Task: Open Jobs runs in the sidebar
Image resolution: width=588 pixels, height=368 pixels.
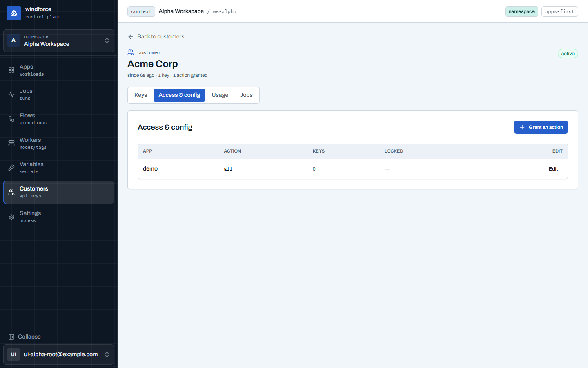Action: 58,94
